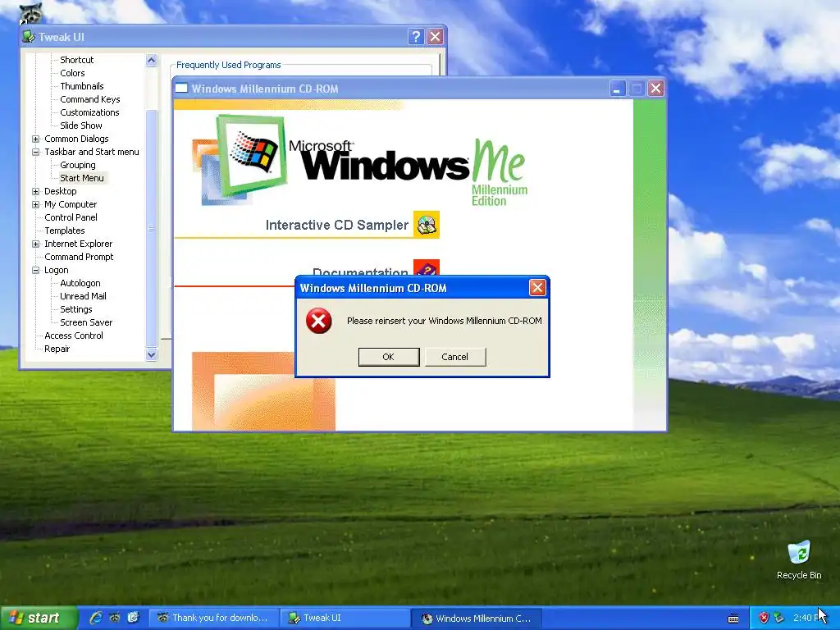Close the Windows Millennium CD-ROM main window
The image size is (840, 630).
[x=655, y=89]
